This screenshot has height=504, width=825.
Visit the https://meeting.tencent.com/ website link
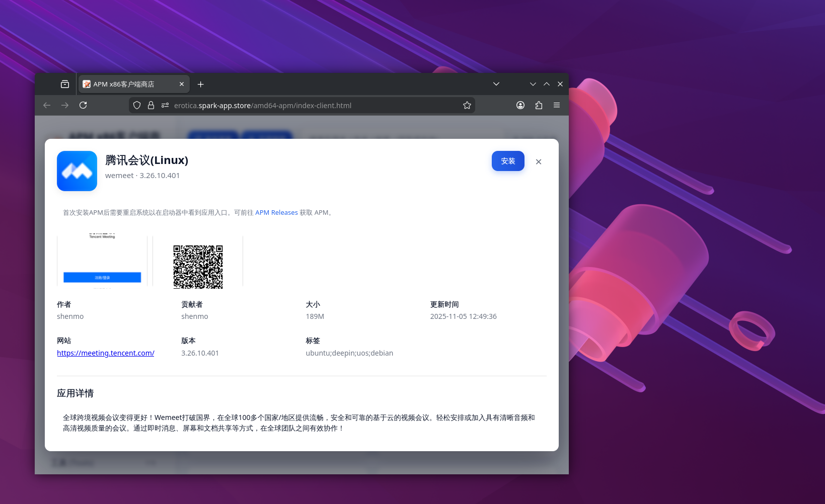pos(106,353)
